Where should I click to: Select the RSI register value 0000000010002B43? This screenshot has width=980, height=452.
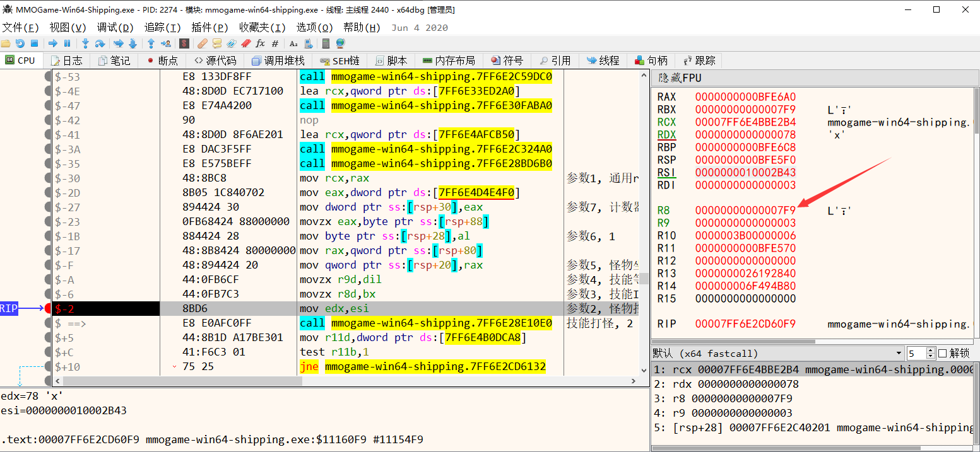(746, 173)
